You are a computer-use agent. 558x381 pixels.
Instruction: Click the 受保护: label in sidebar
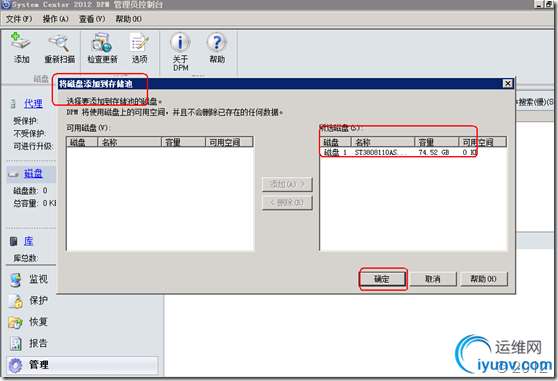pyautogui.click(x=26, y=121)
